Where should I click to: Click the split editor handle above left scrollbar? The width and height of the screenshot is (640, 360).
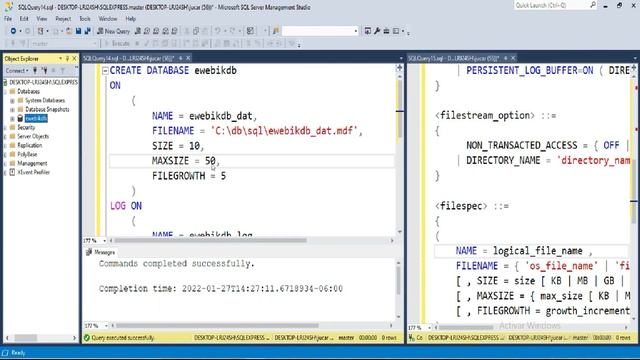pyautogui.click(x=400, y=68)
